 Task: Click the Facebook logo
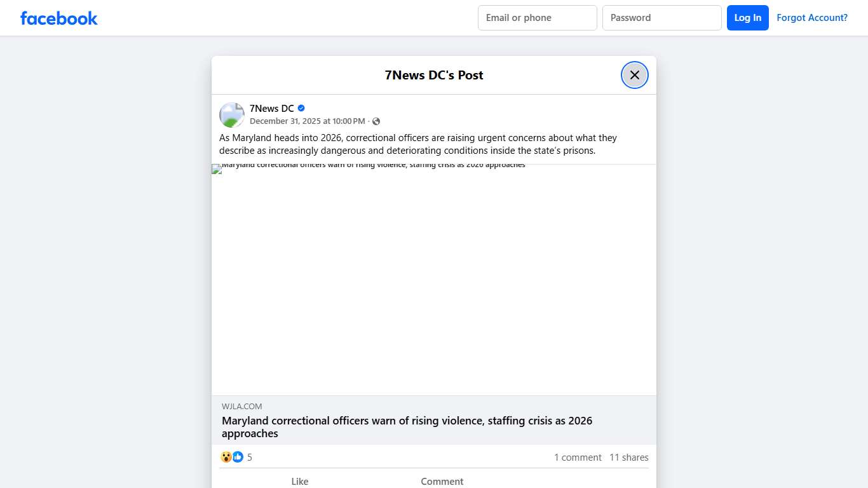[59, 18]
